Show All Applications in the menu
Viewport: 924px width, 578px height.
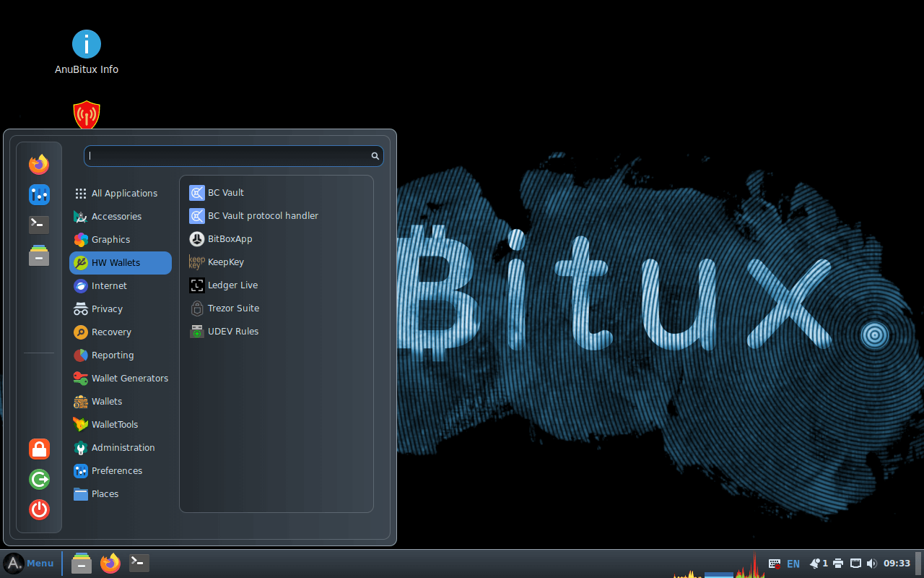point(124,193)
